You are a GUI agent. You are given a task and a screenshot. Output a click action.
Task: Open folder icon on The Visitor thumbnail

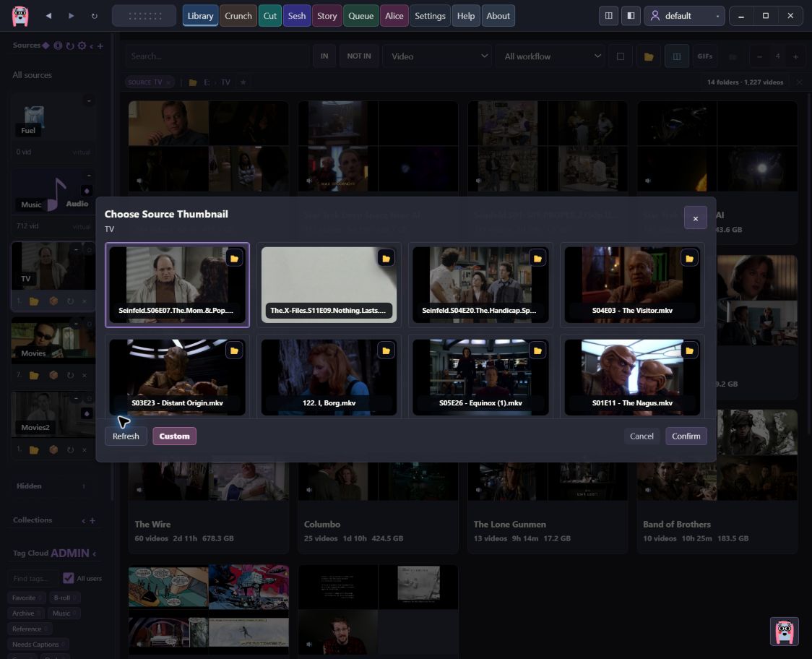click(x=689, y=258)
